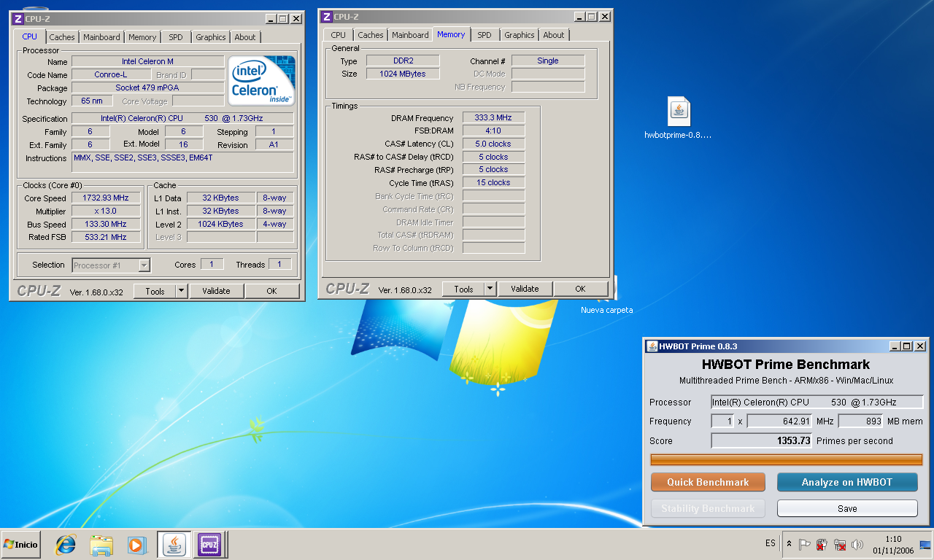Image resolution: width=934 pixels, height=560 pixels.
Task: Select the Java HWBOT Prime taskbar button
Action: 174,544
